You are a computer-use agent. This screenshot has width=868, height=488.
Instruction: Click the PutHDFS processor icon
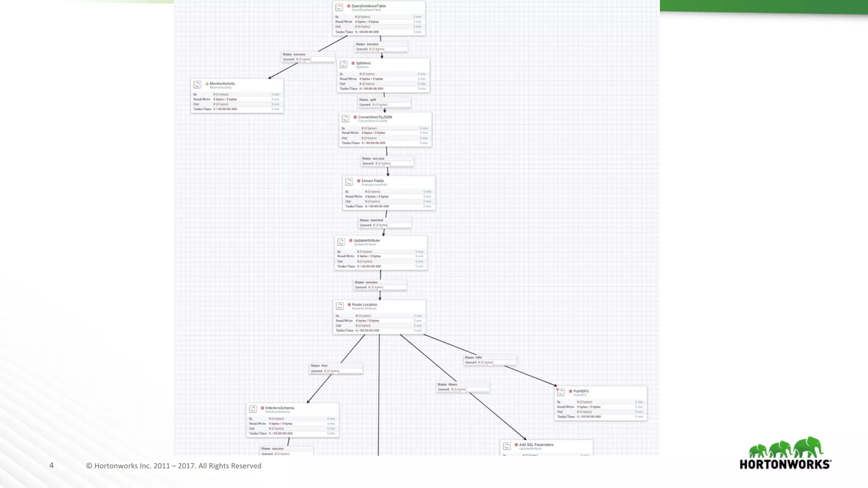561,392
